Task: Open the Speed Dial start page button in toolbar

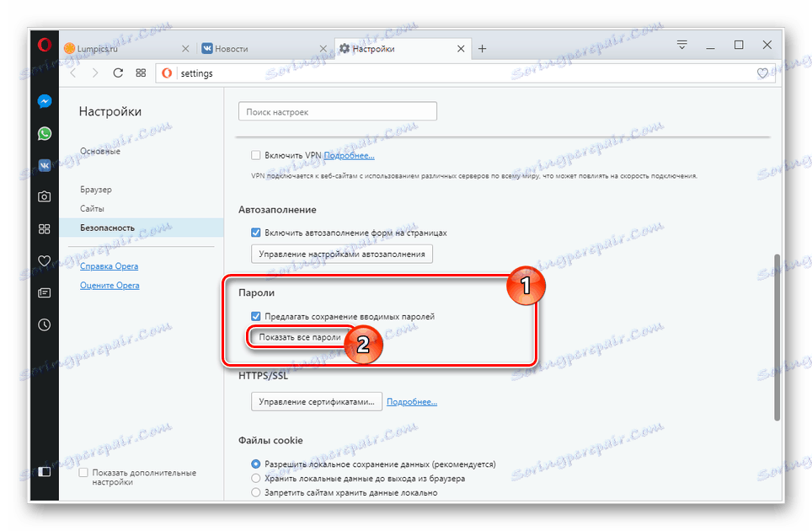Action: click(x=141, y=73)
